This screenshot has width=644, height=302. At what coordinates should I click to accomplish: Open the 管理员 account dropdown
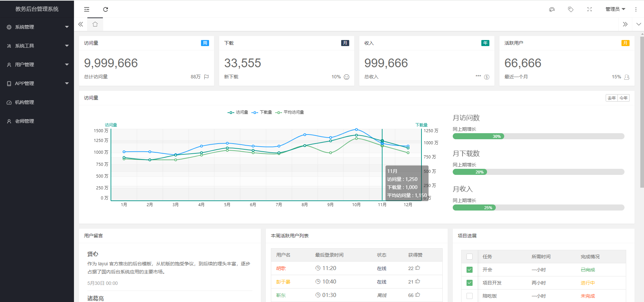tap(615, 9)
